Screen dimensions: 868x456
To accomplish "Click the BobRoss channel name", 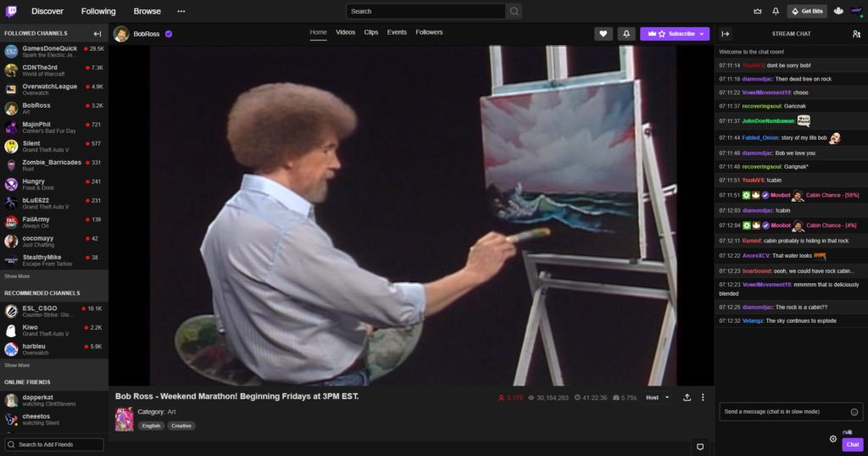I will pos(147,34).
